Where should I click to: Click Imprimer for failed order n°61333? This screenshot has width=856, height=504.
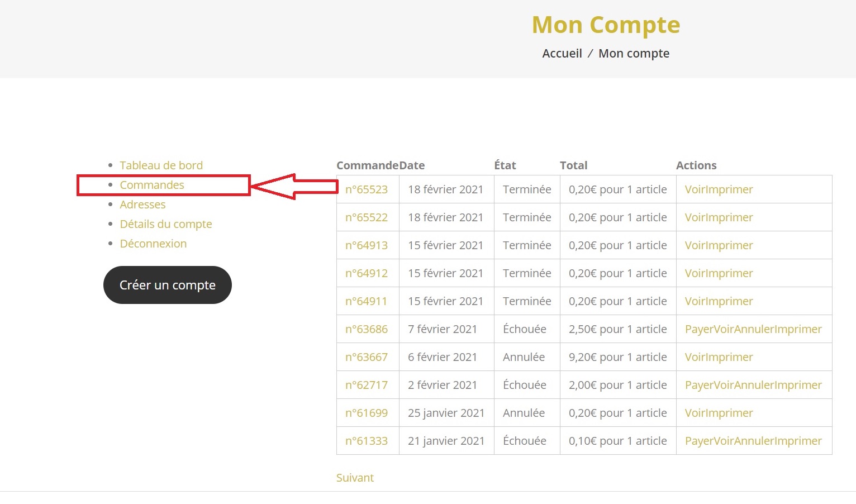click(798, 441)
